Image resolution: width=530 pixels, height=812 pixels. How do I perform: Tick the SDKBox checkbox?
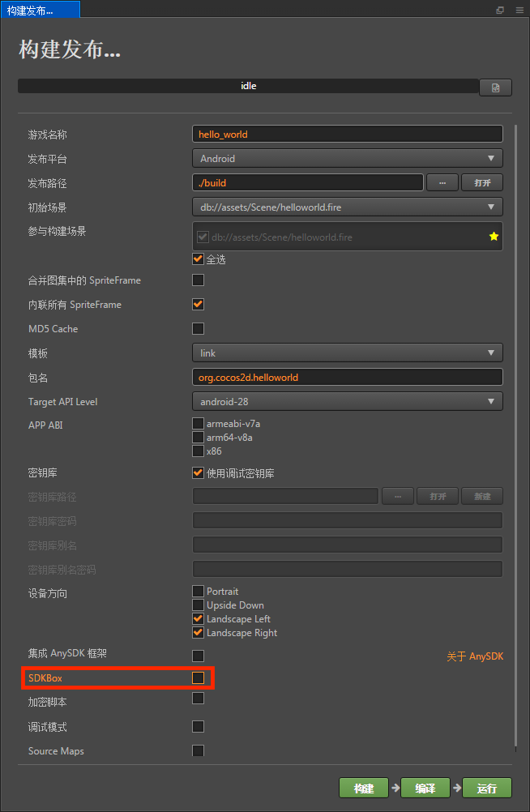(198, 677)
